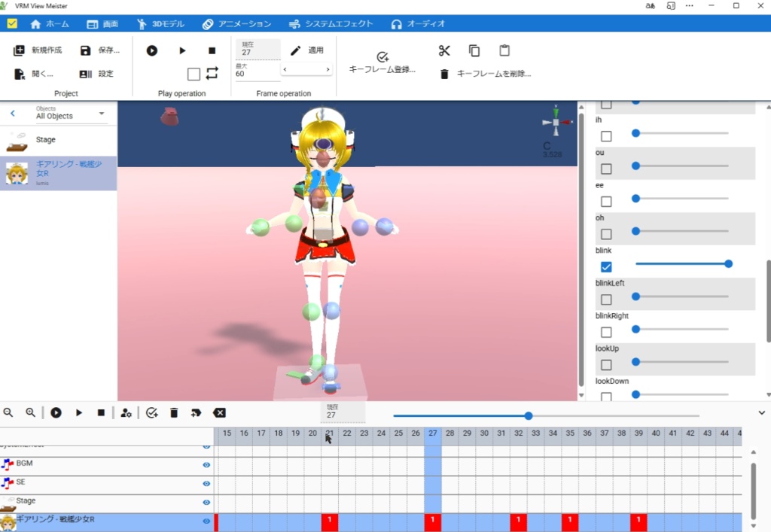The height and width of the screenshot is (532, 771).
Task: Click the scissors cut icon
Action: click(x=444, y=50)
